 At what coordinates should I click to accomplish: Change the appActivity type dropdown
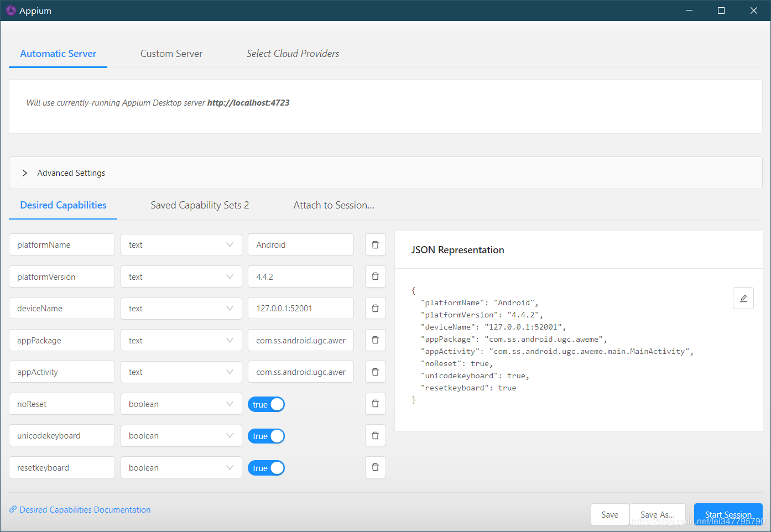(181, 372)
